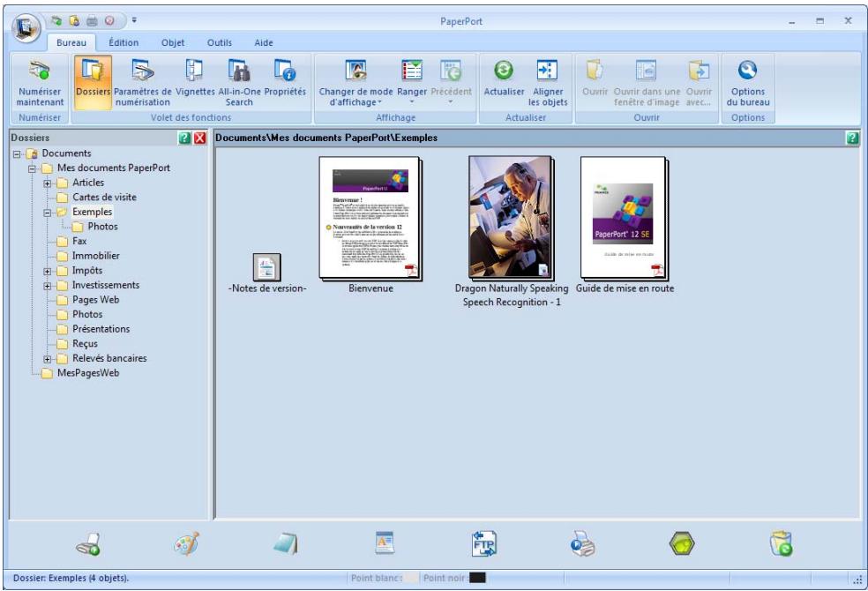Screen dimensions: 868x591
Task: Open the Outils ribbon tab
Action: 220,42
